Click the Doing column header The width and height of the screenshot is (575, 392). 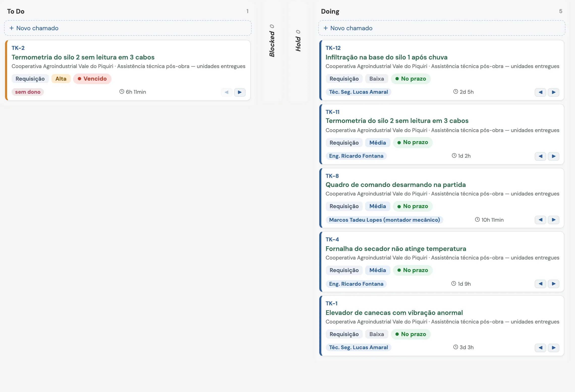click(x=330, y=11)
